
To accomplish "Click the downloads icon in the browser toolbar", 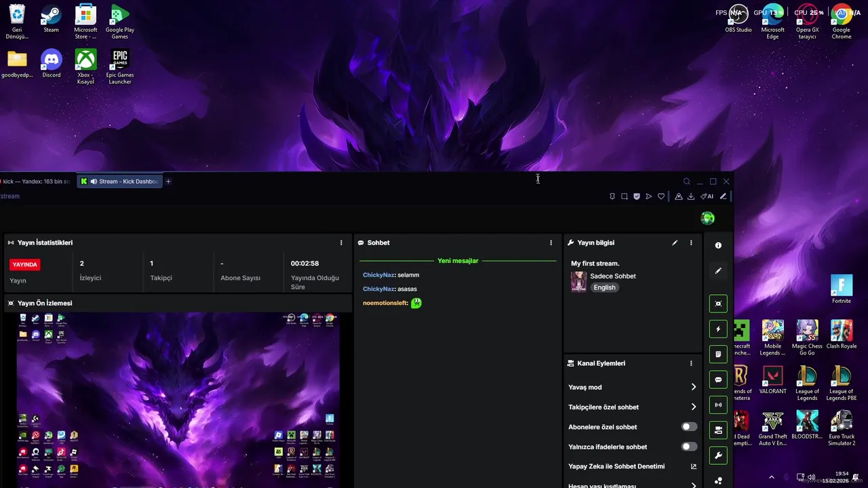I will (x=690, y=197).
